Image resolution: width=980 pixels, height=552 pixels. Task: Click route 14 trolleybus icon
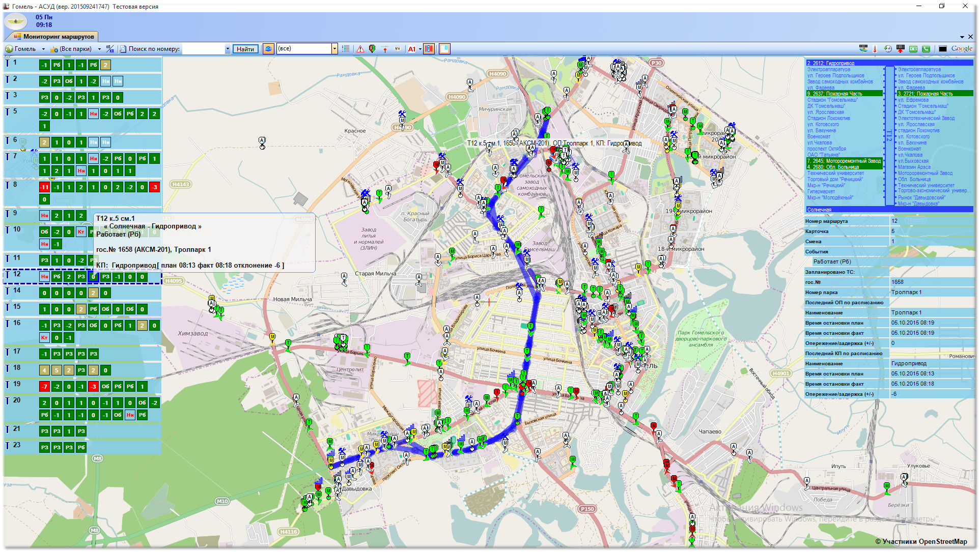[x=8, y=290]
